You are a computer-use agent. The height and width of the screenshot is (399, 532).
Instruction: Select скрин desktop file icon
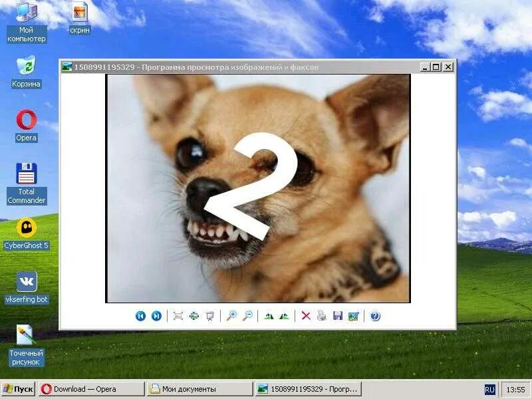coord(80,18)
